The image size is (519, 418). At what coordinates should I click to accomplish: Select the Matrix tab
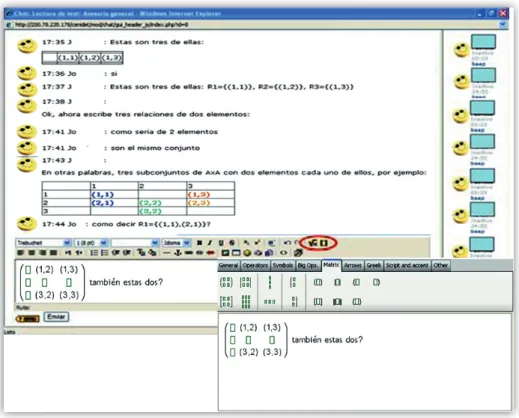pos(331,265)
